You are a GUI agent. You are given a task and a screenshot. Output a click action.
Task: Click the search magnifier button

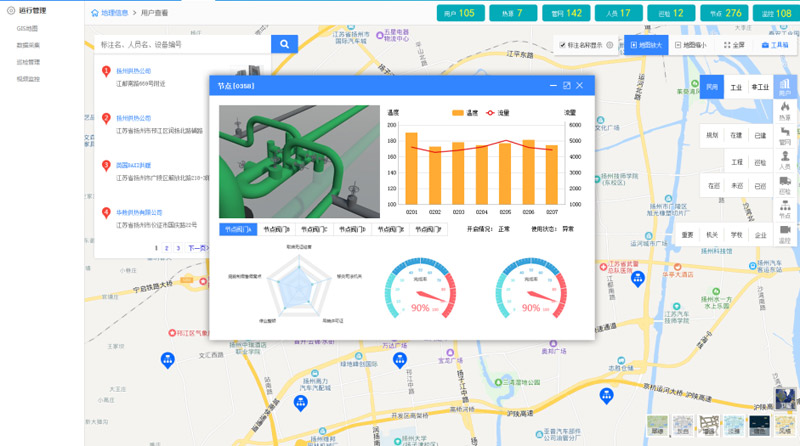[x=284, y=45]
